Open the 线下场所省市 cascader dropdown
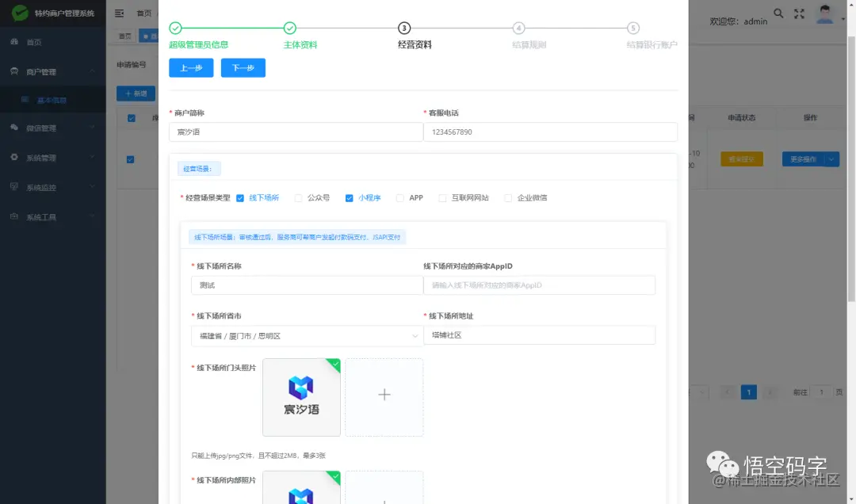 (307, 336)
